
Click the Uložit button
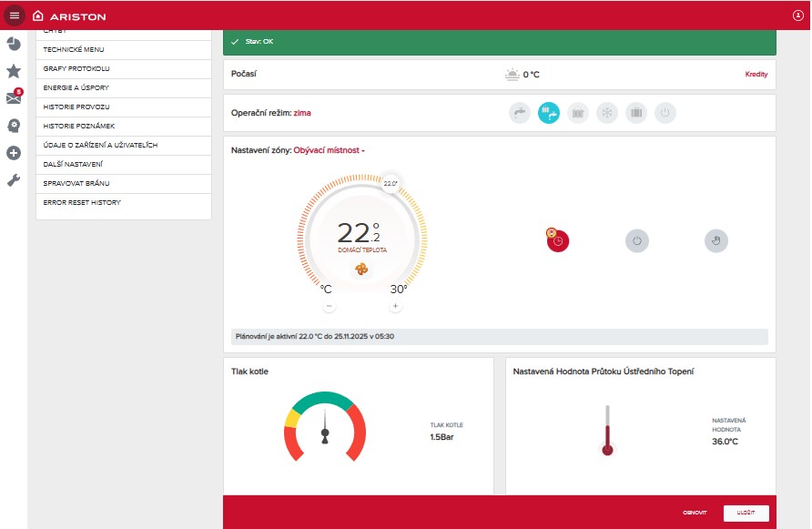(746, 513)
